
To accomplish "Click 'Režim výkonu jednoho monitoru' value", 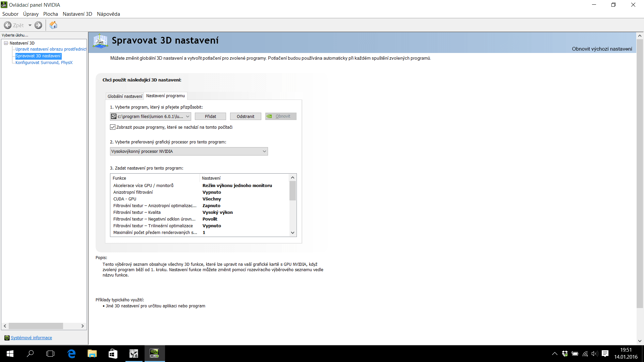I will (237, 186).
